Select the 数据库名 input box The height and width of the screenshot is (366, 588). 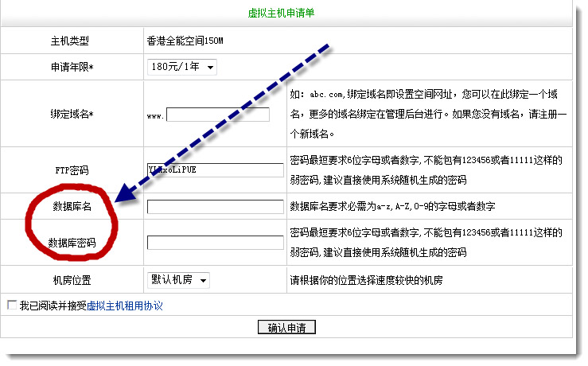point(215,207)
